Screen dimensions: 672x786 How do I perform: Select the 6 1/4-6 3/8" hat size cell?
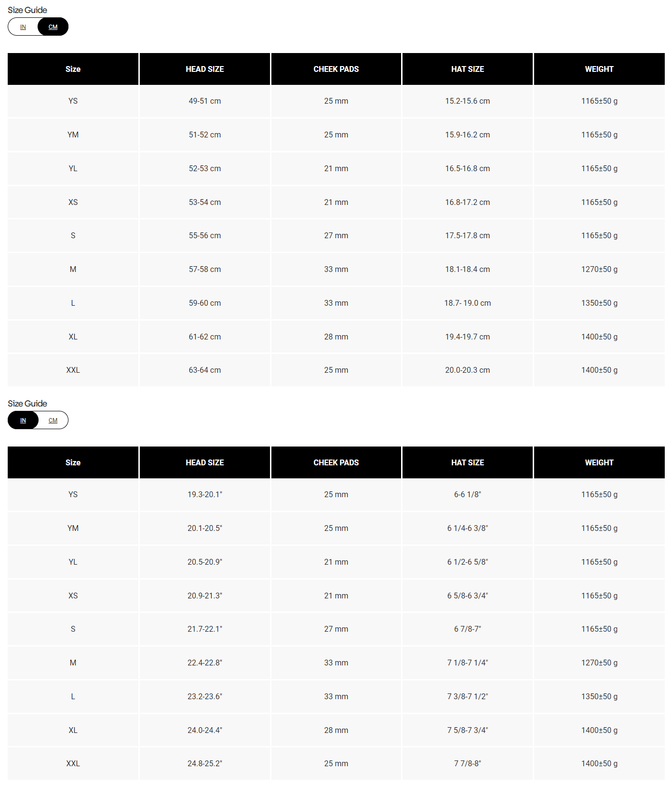tap(468, 529)
